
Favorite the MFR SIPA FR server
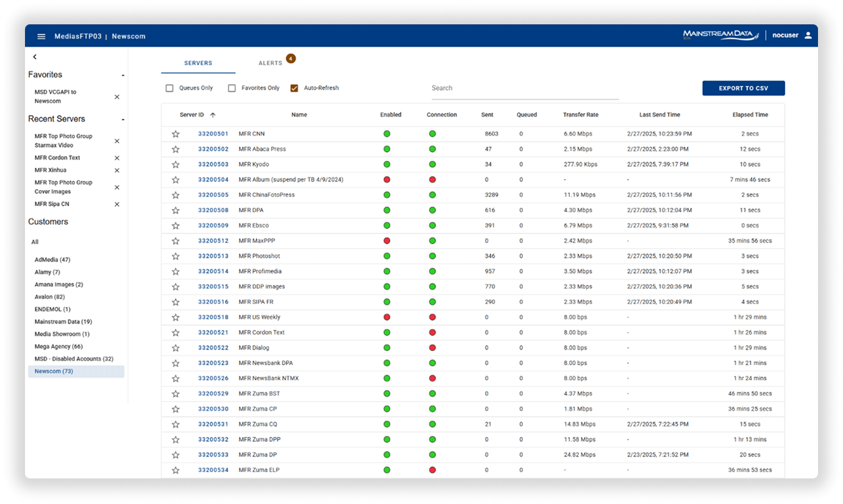(x=176, y=302)
